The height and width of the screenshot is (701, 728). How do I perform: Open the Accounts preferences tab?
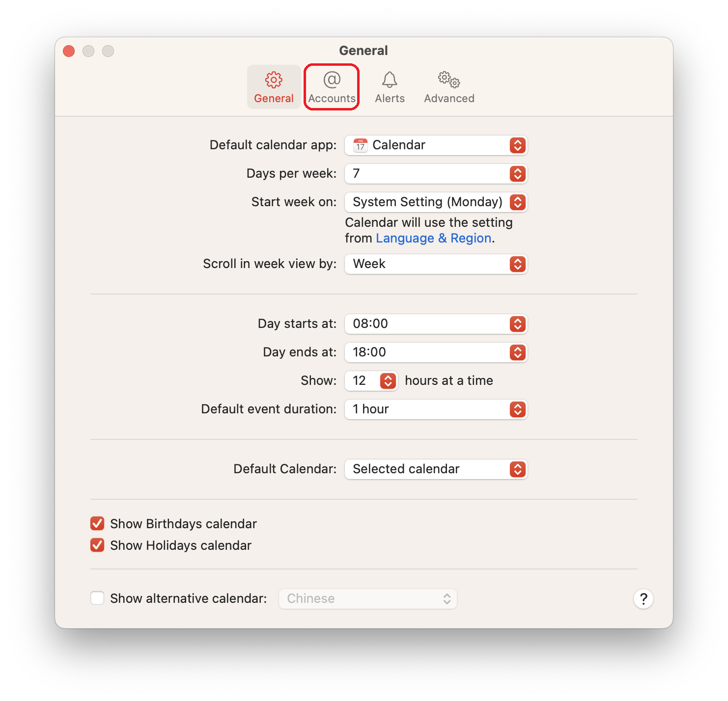pyautogui.click(x=332, y=87)
